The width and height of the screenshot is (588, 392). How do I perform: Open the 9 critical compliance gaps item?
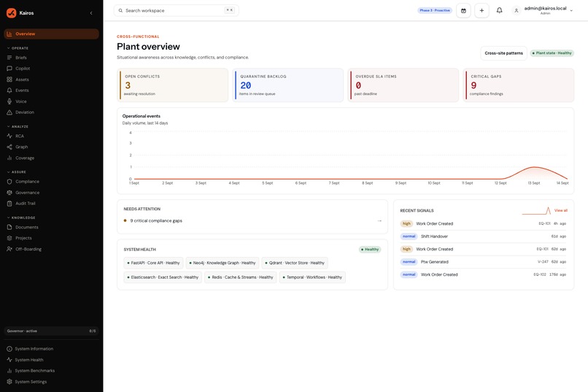[x=252, y=220]
